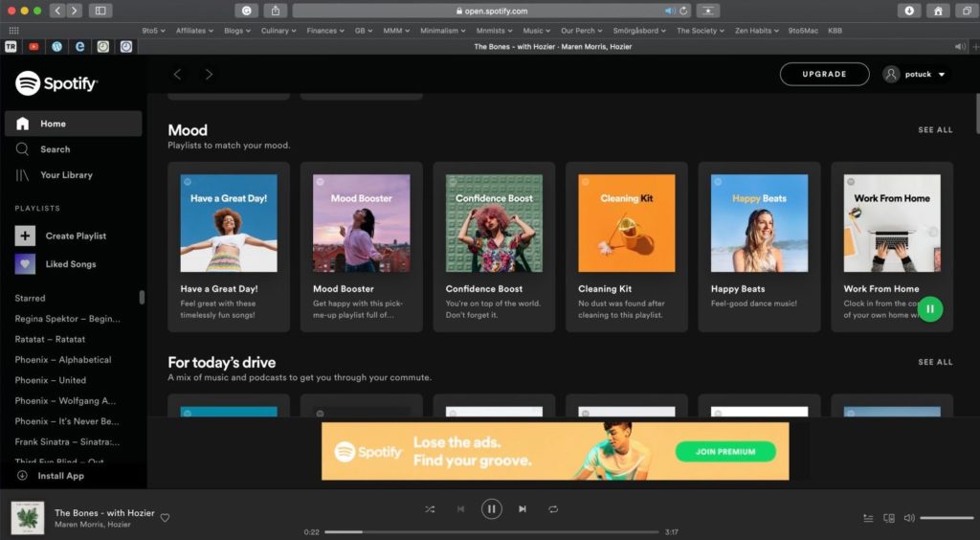Open the Cleaning Kit playlist thumbnail
This screenshot has width=980, height=540.
[626, 223]
